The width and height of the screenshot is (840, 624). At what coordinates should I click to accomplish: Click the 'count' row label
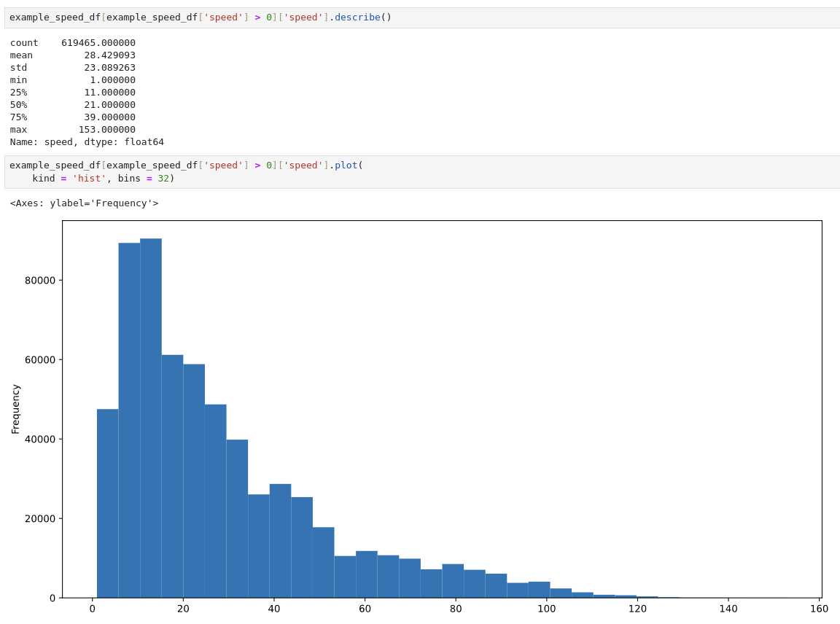(x=24, y=43)
